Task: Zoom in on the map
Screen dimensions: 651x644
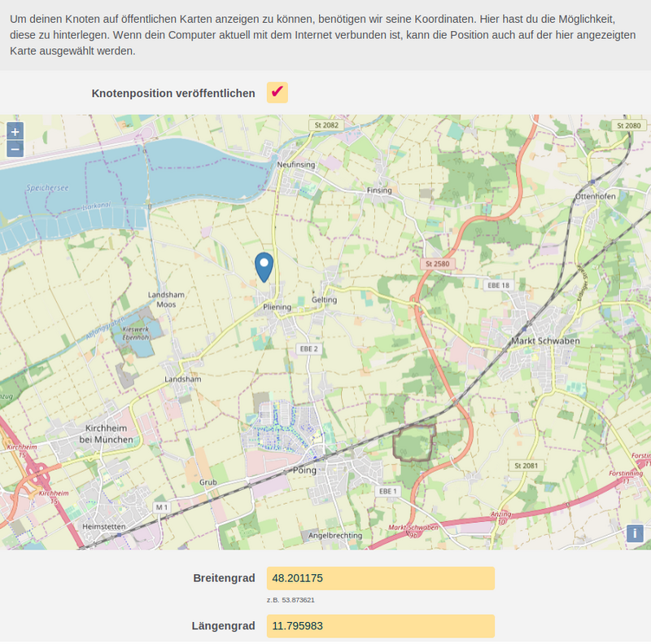Action: coord(15,132)
